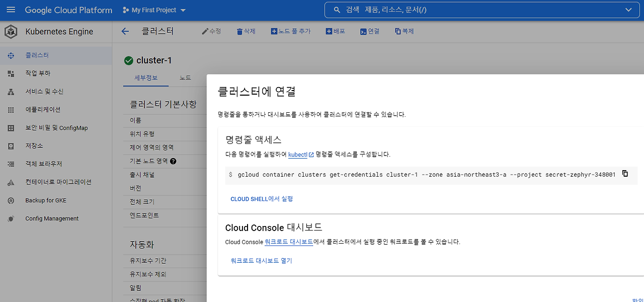The width and height of the screenshot is (644, 302).
Task: Select 작업 부하 in the sidebar
Action: (x=56, y=73)
